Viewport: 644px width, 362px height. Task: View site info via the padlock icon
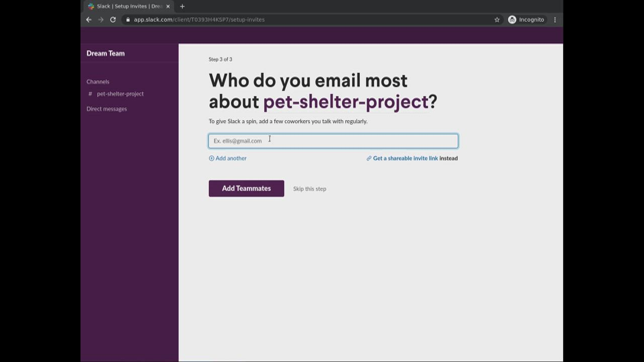pos(128,20)
